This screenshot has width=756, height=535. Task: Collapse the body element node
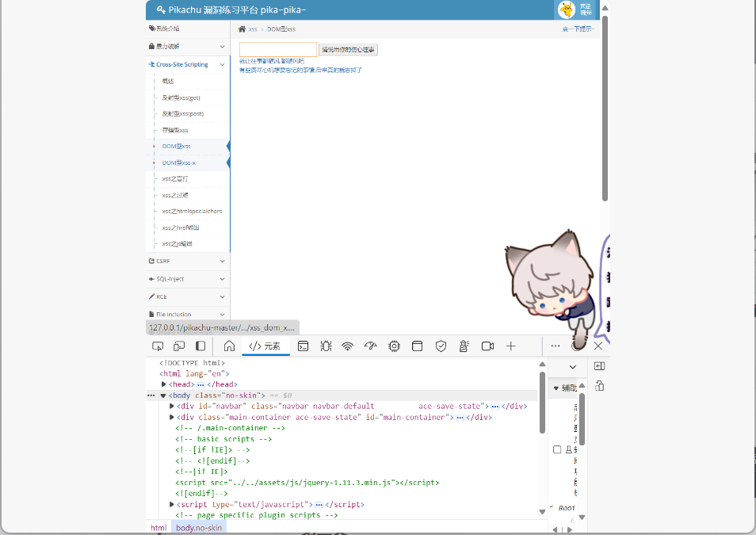pos(163,396)
